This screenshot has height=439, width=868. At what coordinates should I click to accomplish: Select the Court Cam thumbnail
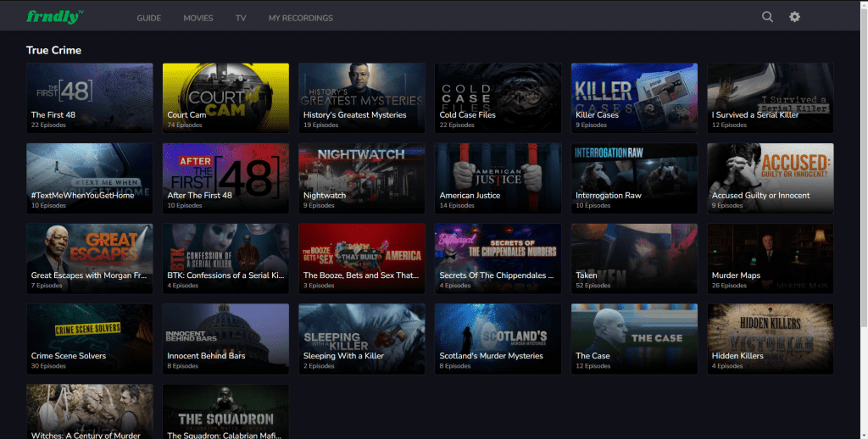point(225,98)
